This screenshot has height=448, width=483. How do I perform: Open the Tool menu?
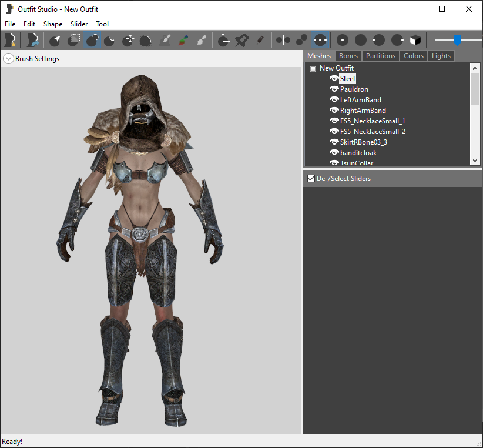[x=102, y=24]
